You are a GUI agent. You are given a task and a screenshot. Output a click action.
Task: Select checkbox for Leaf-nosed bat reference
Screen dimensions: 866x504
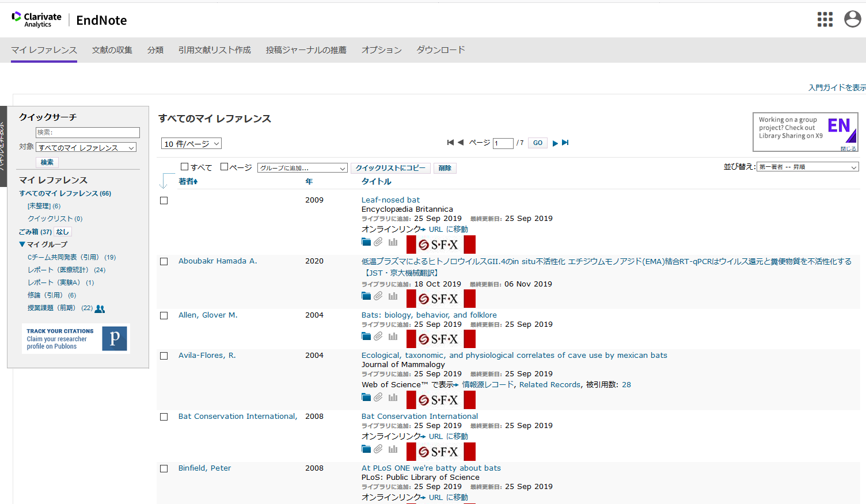tap(164, 201)
